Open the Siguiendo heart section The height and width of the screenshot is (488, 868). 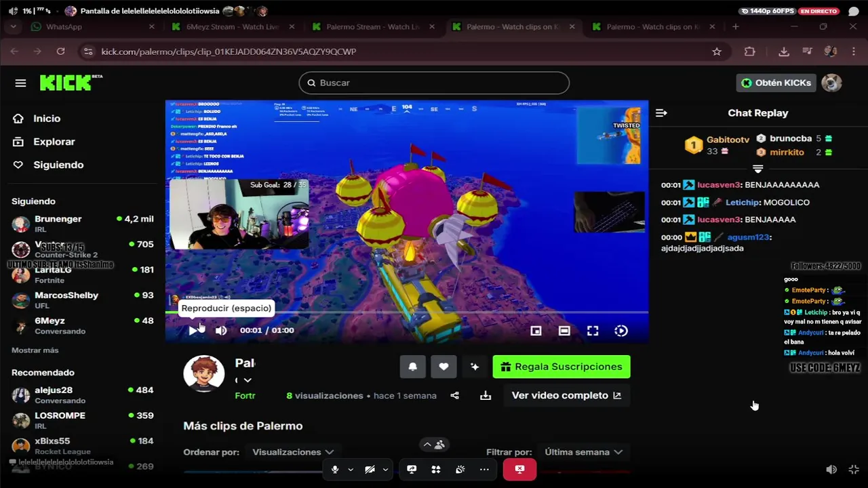[x=58, y=165]
